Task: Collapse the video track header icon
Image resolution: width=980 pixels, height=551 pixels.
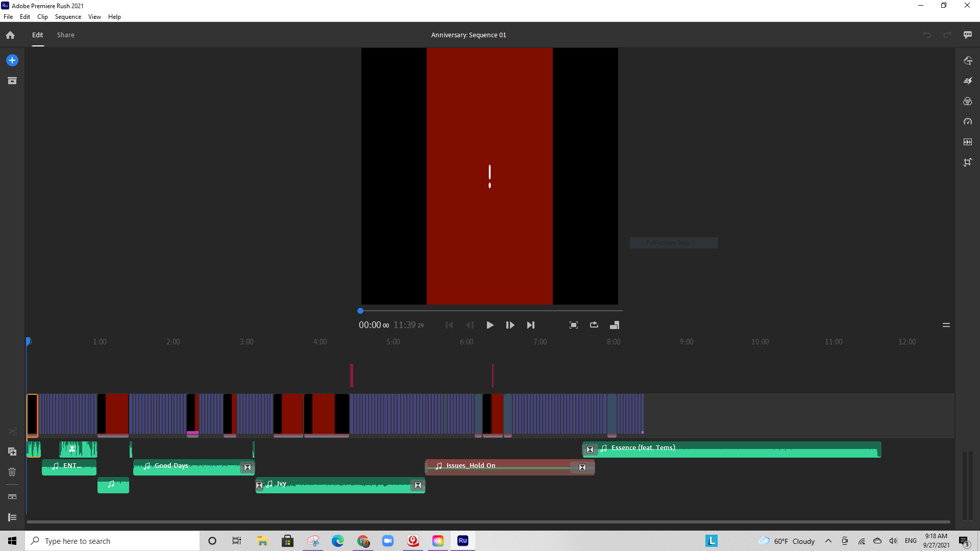Action: click(12, 496)
